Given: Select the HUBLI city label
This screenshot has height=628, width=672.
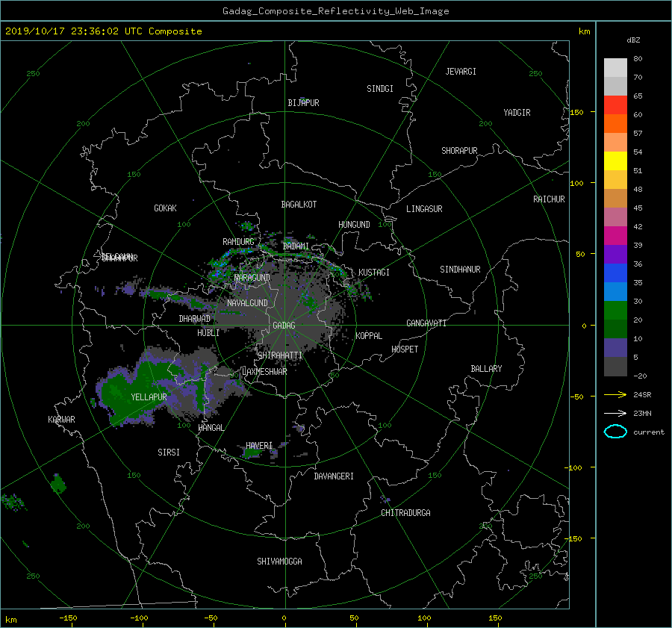Looking at the screenshot, I should pyautogui.click(x=208, y=332).
